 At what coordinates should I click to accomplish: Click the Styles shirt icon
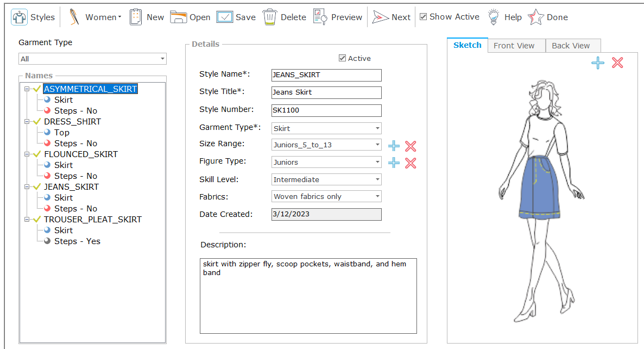(20, 17)
